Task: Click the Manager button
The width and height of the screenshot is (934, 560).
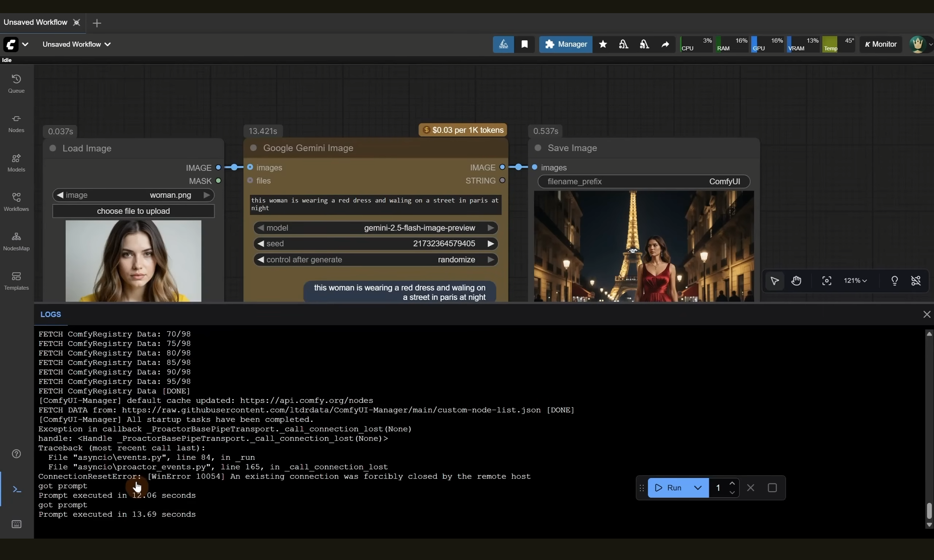Action: click(x=565, y=44)
